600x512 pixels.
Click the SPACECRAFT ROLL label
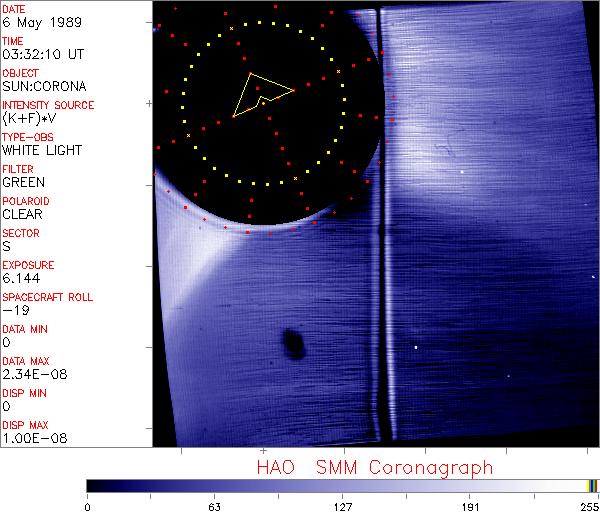click(x=48, y=297)
